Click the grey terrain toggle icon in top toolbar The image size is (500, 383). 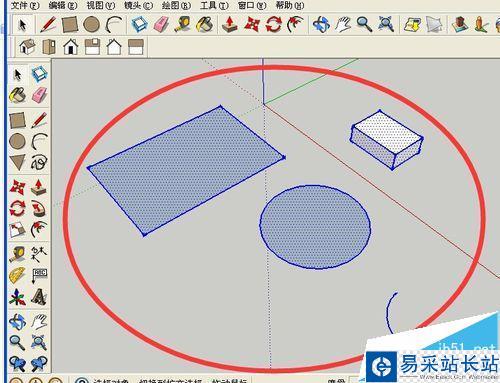pos(434,25)
